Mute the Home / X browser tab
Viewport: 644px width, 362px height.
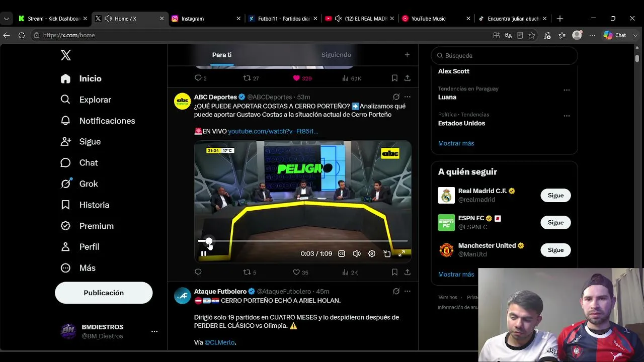click(108, 19)
